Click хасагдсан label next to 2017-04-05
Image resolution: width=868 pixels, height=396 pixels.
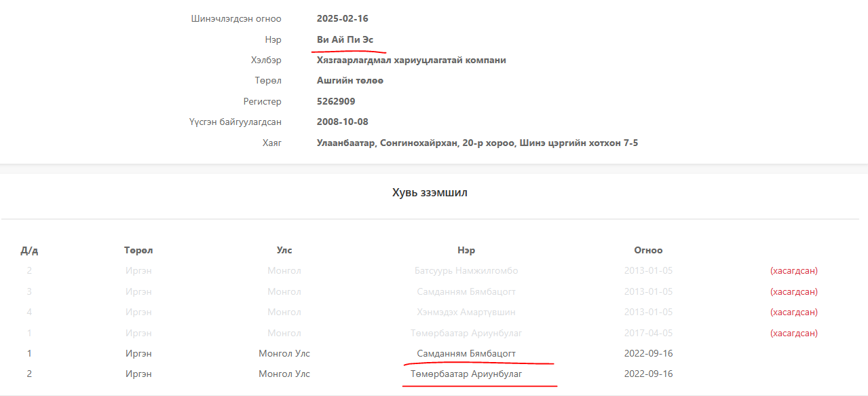[x=794, y=333]
